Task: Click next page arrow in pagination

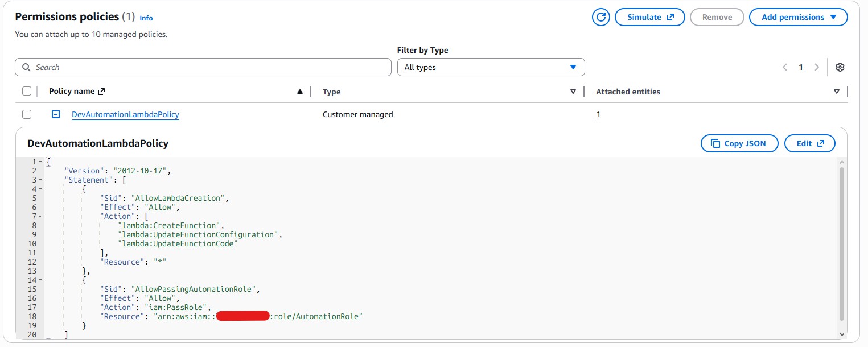Action: coord(817,67)
